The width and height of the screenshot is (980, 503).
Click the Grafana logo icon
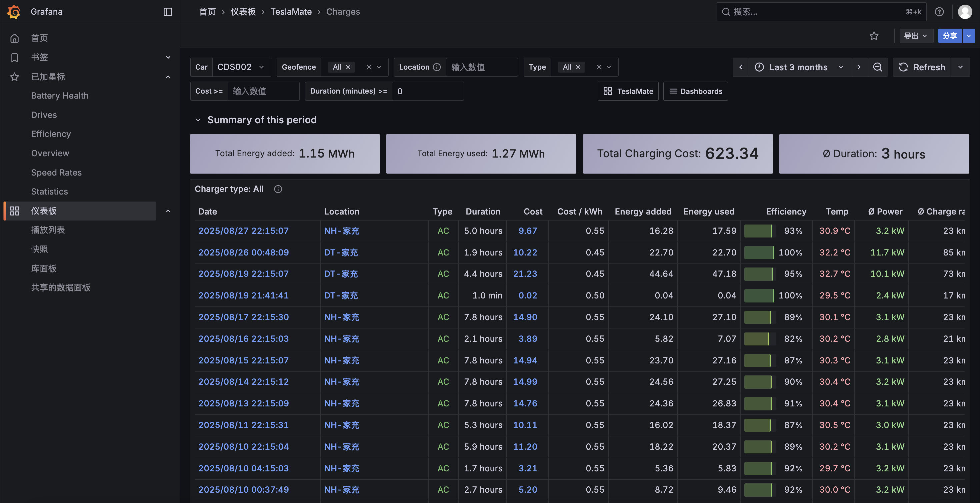click(14, 12)
